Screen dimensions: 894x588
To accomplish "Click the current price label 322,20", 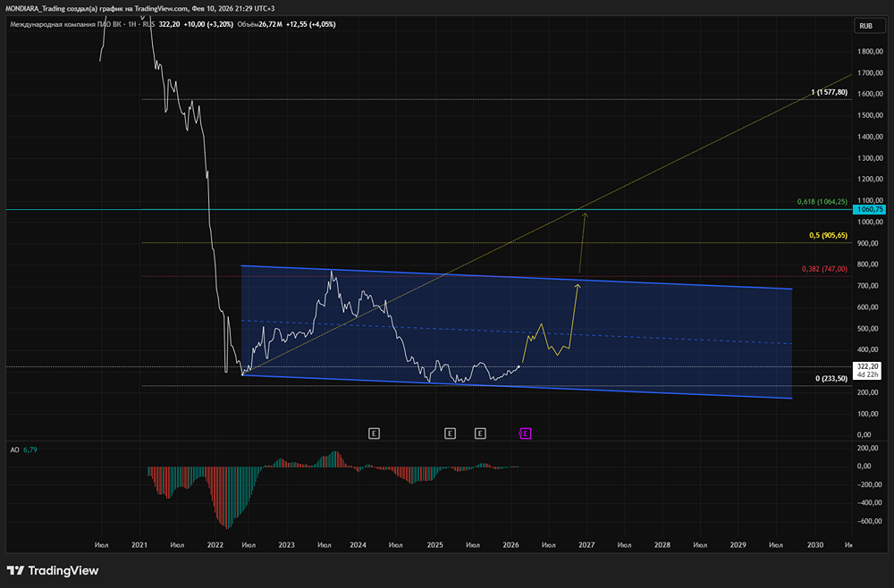I will coord(869,366).
